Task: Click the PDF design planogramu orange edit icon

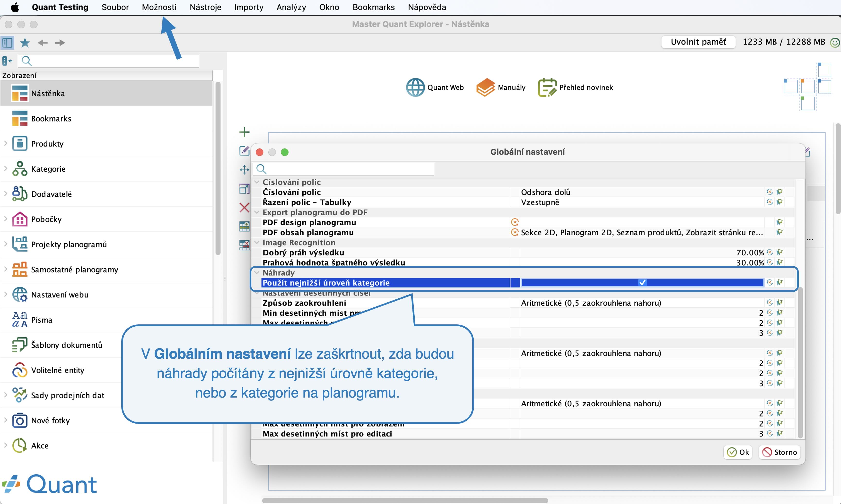Action: pos(515,222)
